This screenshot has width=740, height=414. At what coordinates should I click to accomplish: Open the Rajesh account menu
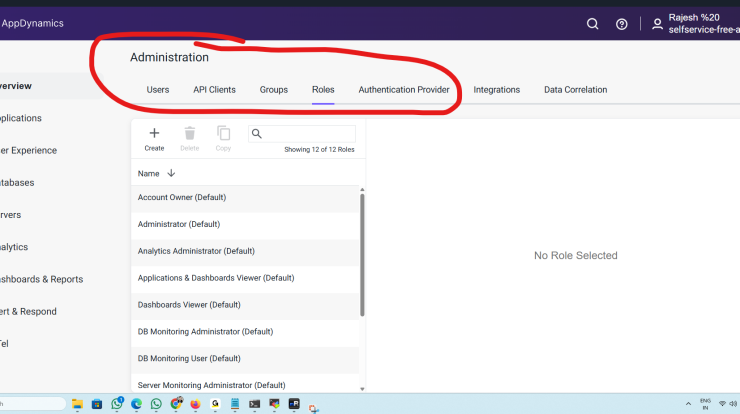coord(700,24)
